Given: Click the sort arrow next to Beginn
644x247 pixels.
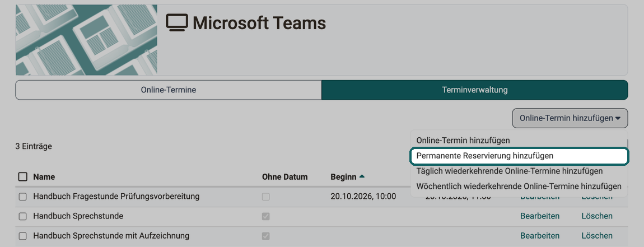Looking at the screenshot, I should click(362, 176).
